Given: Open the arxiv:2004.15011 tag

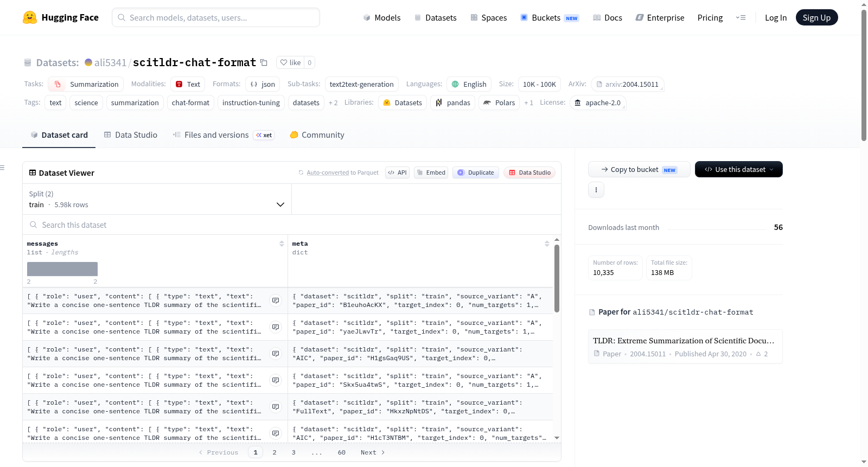Looking at the screenshot, I should pyautogui.click(x=628, y=84).
